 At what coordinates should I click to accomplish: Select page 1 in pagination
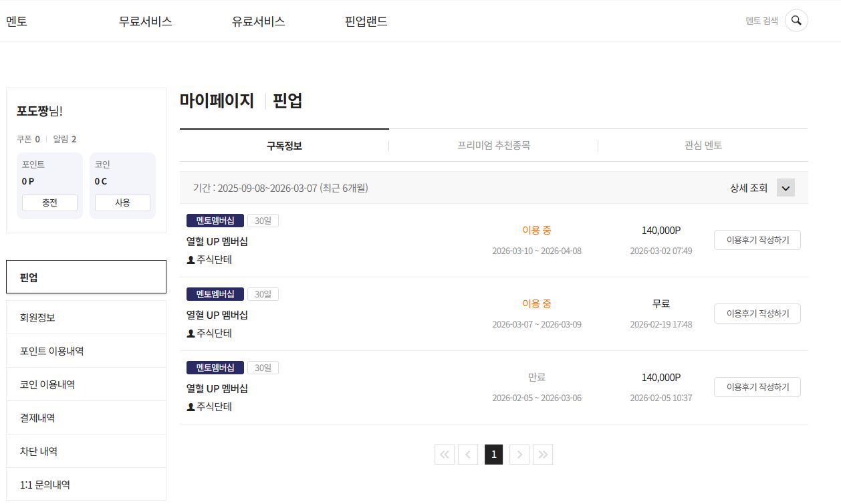(x=493, y=455)
